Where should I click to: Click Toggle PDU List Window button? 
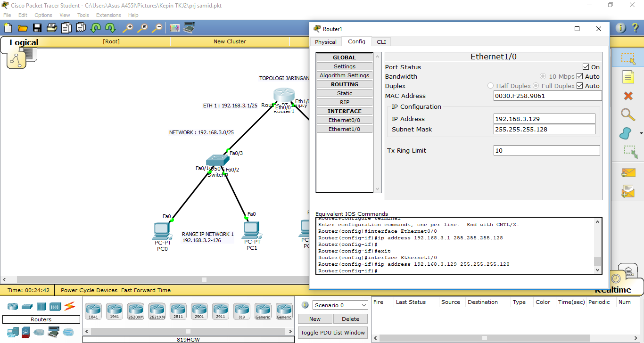point(333,333)
